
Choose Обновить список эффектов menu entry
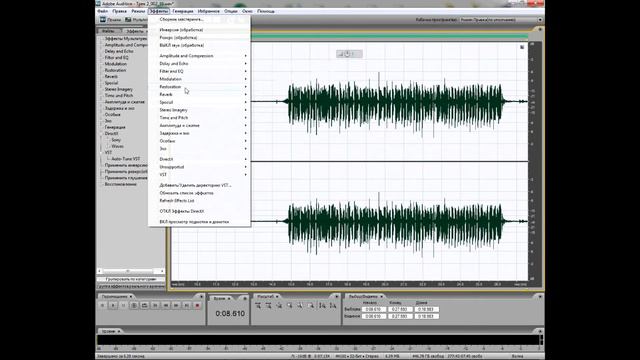(199, 193)
